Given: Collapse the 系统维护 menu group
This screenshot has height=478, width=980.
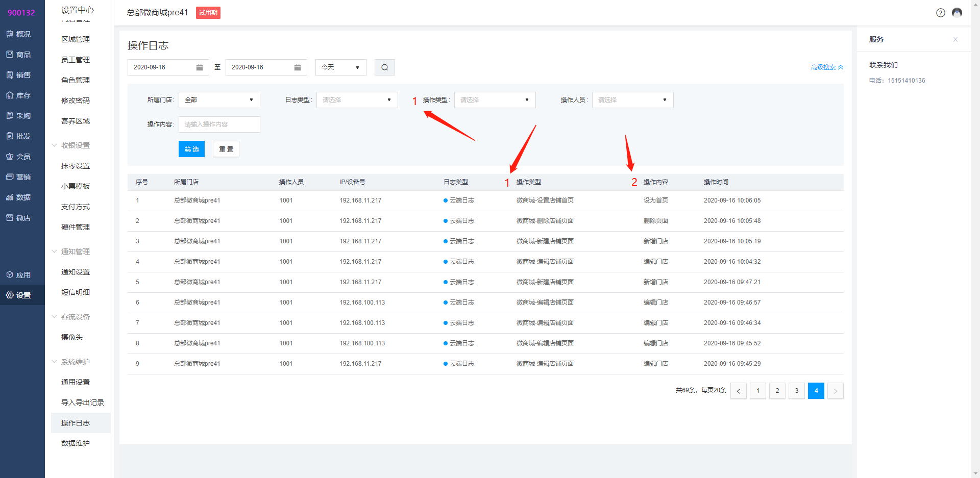Looking at the screenshot, I should click(75, 362).
